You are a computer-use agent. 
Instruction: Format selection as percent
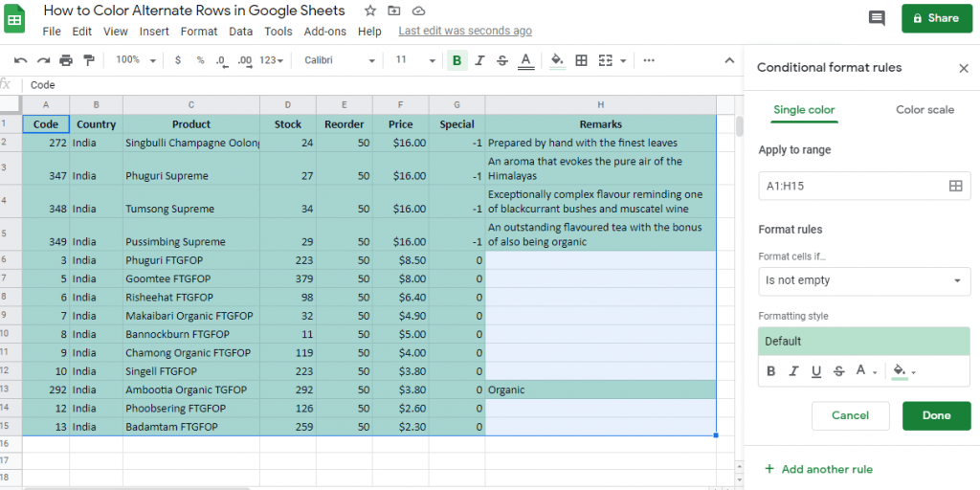point(200,60)
